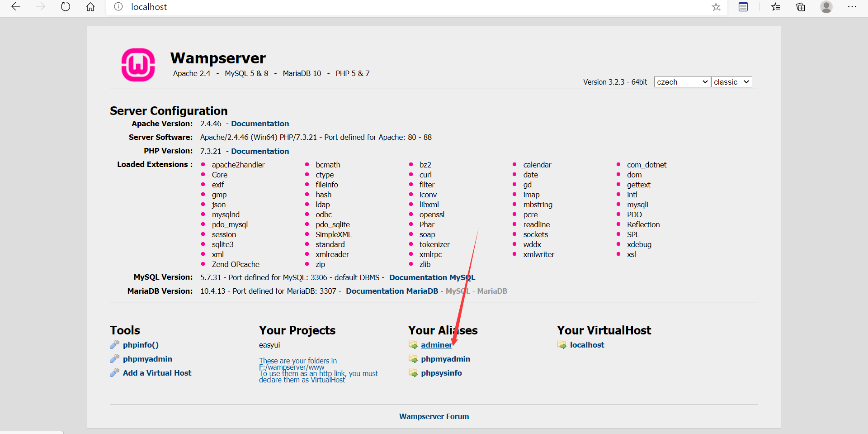Click the browser Forward arrow
The height and width of the screenshot is (434, 868).
(x=41, y=7)
